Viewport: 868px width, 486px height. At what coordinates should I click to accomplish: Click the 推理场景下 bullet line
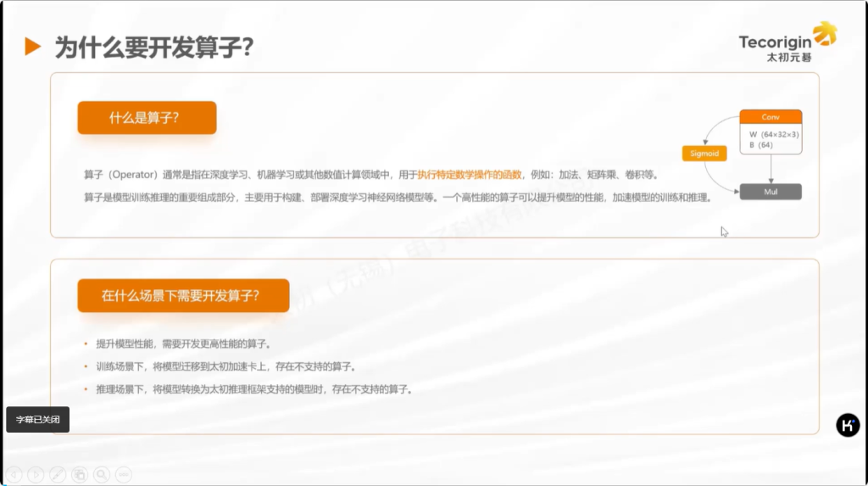(x=253, y=389)
